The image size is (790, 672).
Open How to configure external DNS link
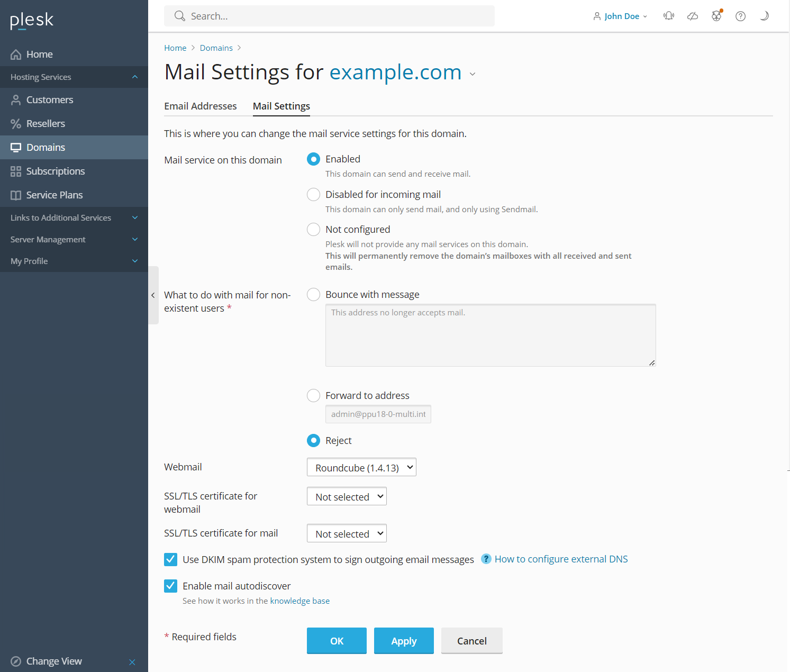click(x=561, y=559)
